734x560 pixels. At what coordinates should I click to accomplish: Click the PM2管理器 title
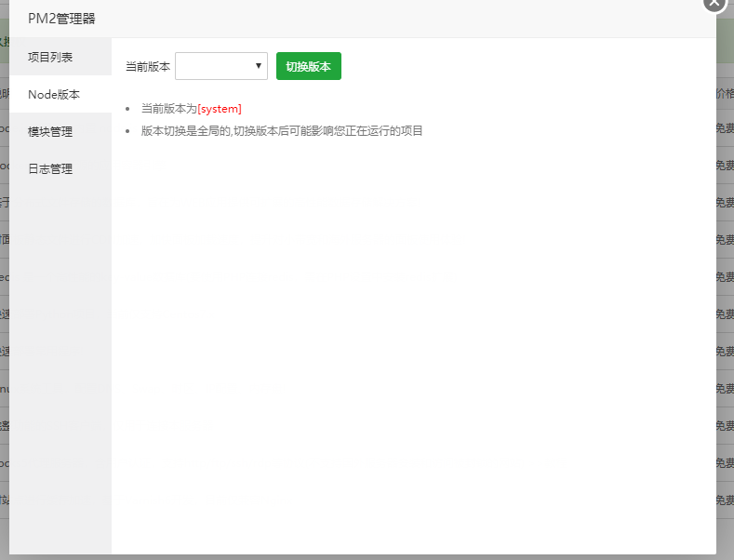click(x=61, y=19)
